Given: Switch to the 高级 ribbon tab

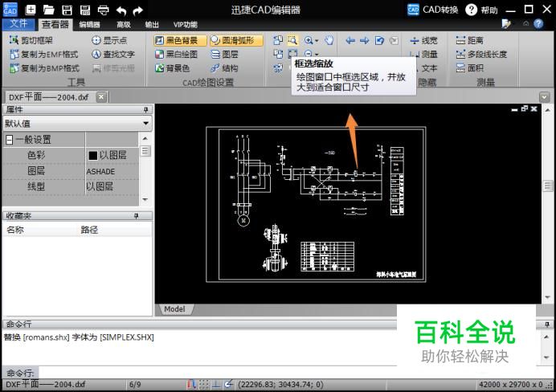Looking at the screenshot, I should (124, 25).
